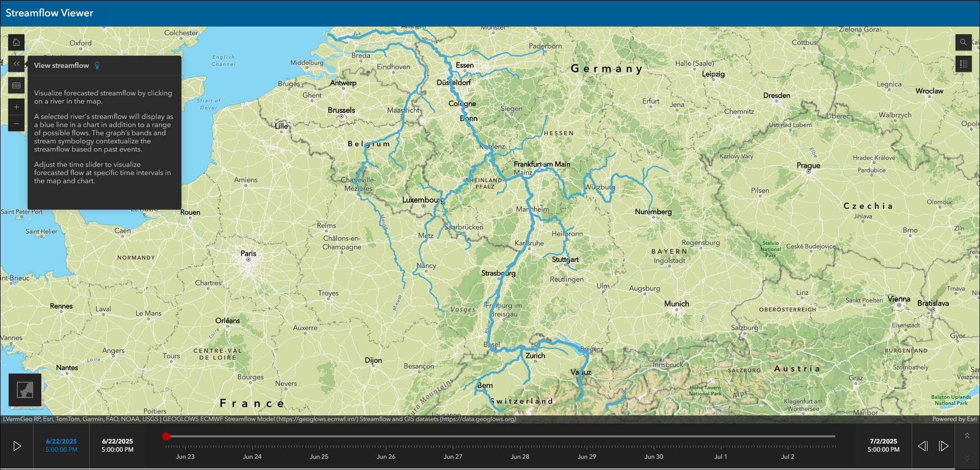Click the lightbulb tip icon beside View streamflow

[x=97, y=65]
